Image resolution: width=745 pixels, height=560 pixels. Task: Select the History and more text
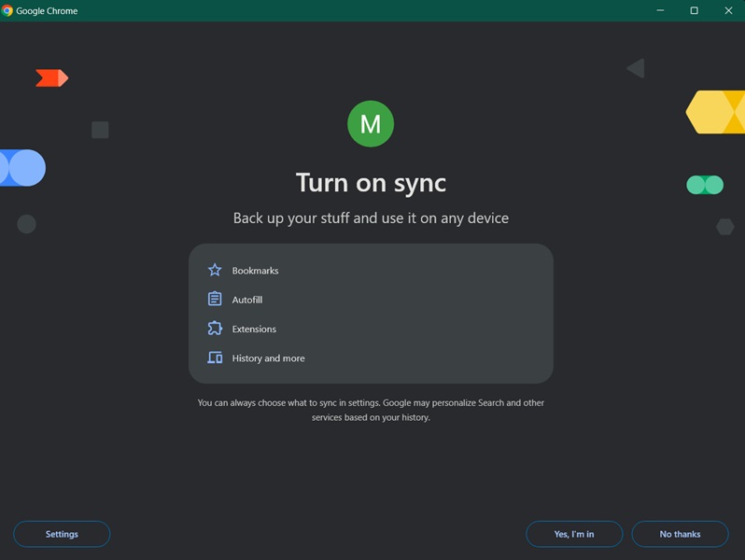(x=269, y=358)
